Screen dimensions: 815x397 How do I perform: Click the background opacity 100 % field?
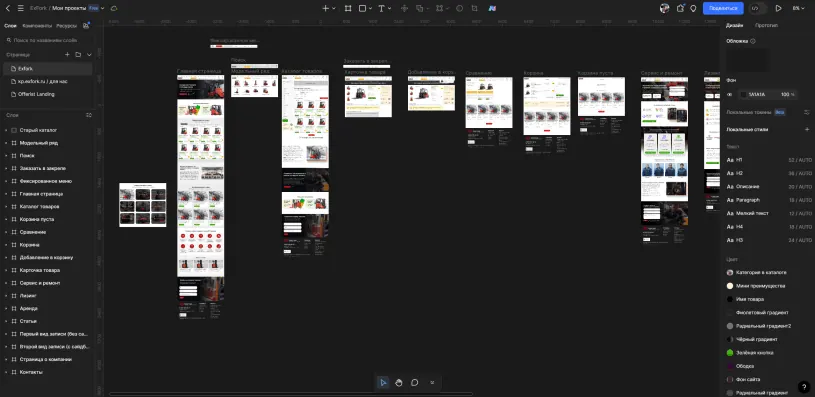tap(788, 95)
